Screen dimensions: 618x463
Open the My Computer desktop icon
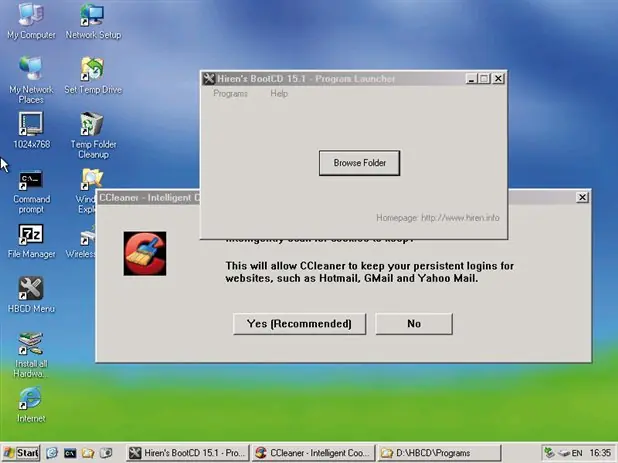[31, 20]
